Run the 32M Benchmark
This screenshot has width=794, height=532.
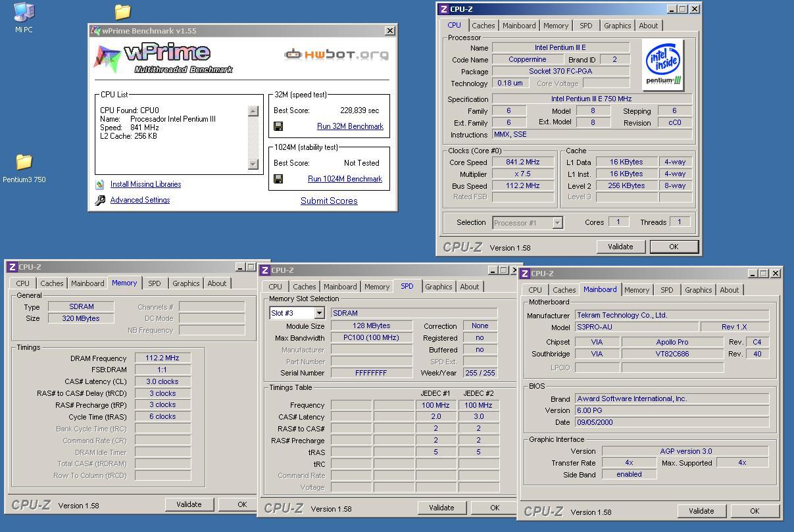click(350, 126)
